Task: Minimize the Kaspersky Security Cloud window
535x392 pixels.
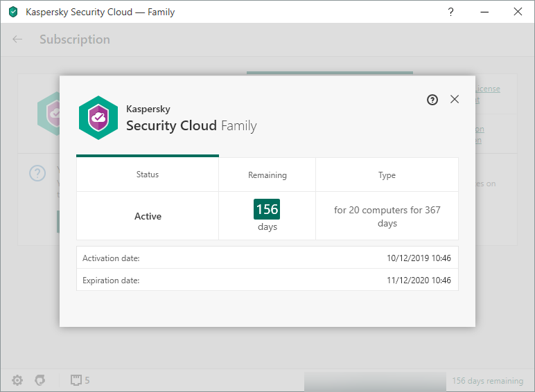Action: pyautogui.click(x=484, y=12)
